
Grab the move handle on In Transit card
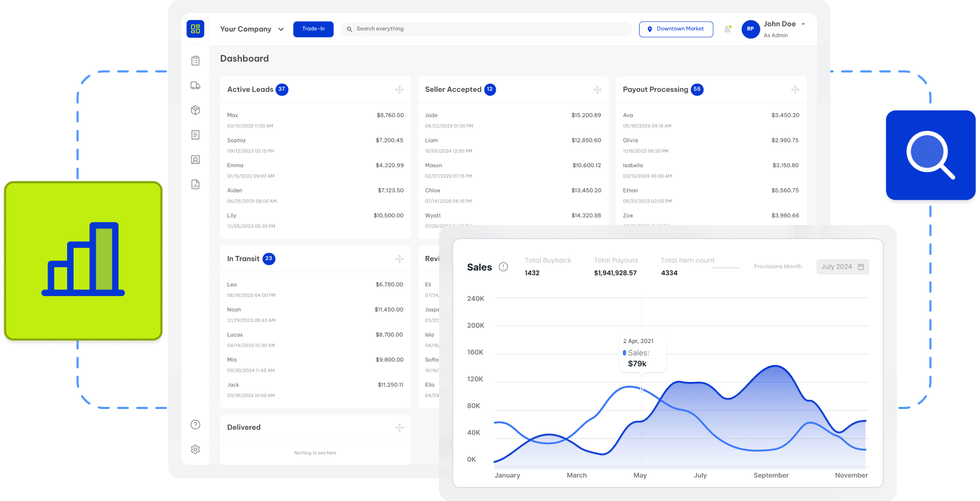[399, 259]
